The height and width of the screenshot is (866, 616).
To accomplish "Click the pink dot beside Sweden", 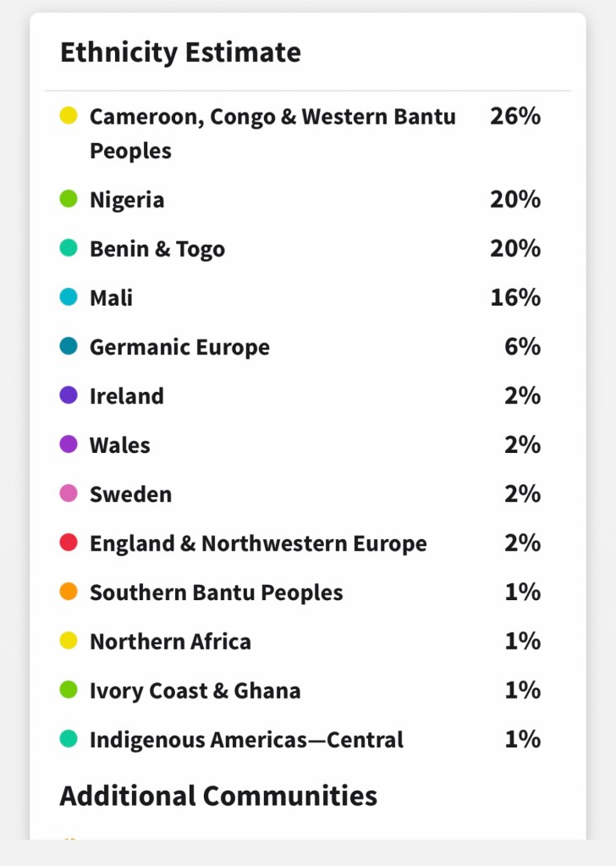I will [69, 494].
